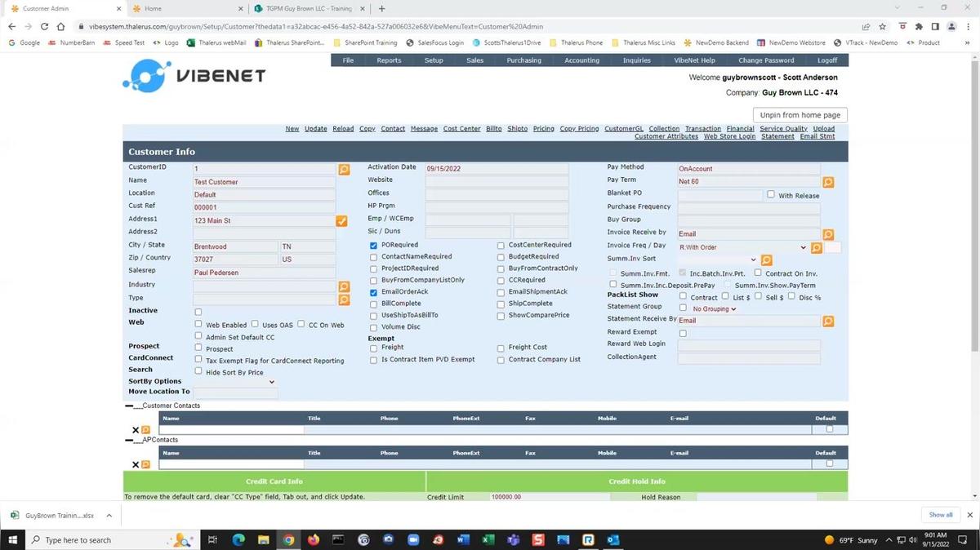The image size is (980, 550).
Task: Click the orange checkmark icon next to Address1
Action: coord(341,221)
